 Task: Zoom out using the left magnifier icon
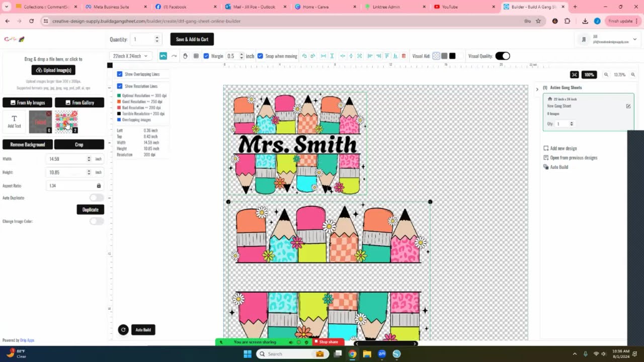[x=606, y=74]
